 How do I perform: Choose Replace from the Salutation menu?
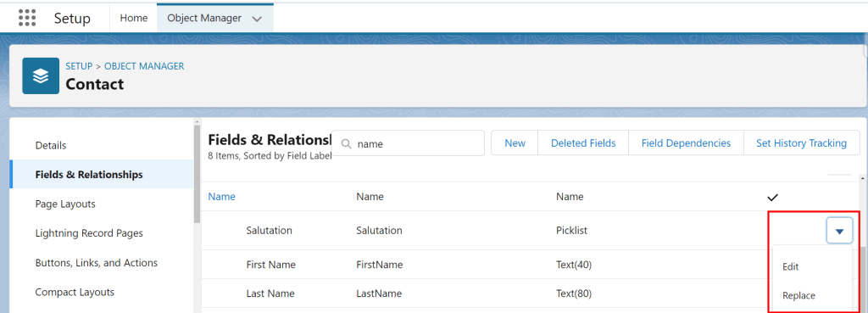click(798, 296)
